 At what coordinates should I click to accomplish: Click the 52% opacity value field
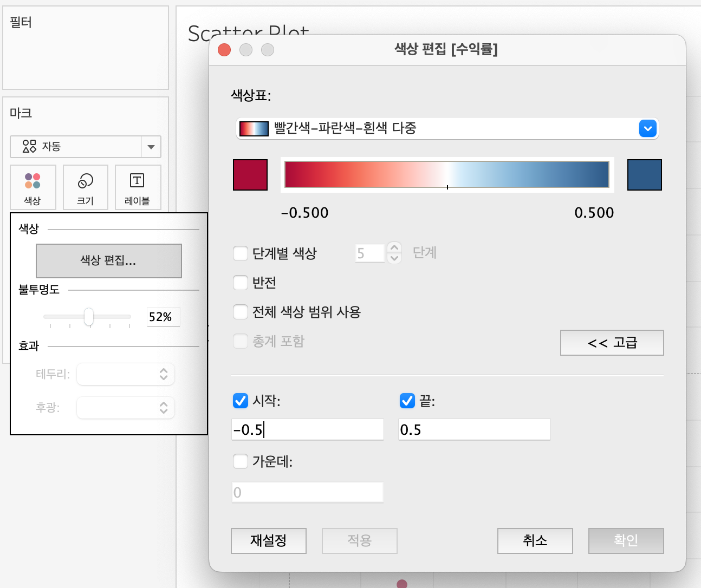tap(164, 317)
